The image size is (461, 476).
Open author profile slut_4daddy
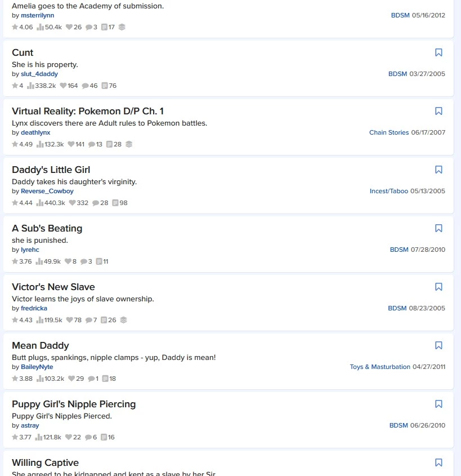pyautogui.click(x=39, y=74)
